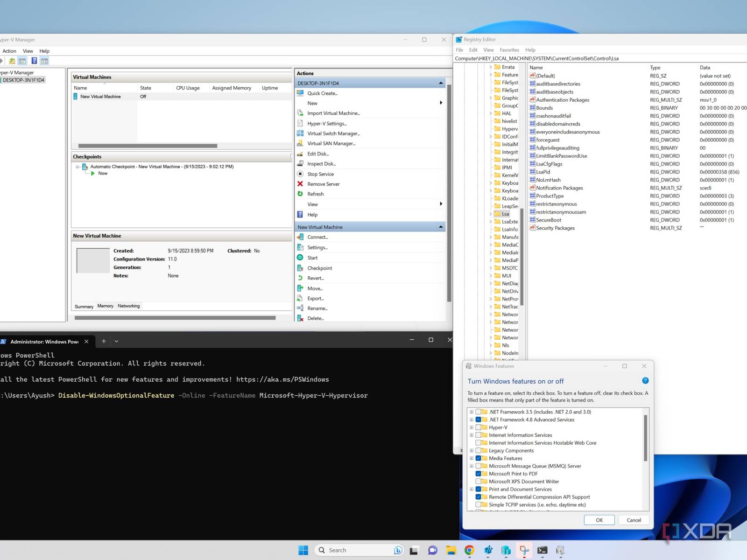
Task: Click the Checkpoint action icon
Action: tap(300, 268)
